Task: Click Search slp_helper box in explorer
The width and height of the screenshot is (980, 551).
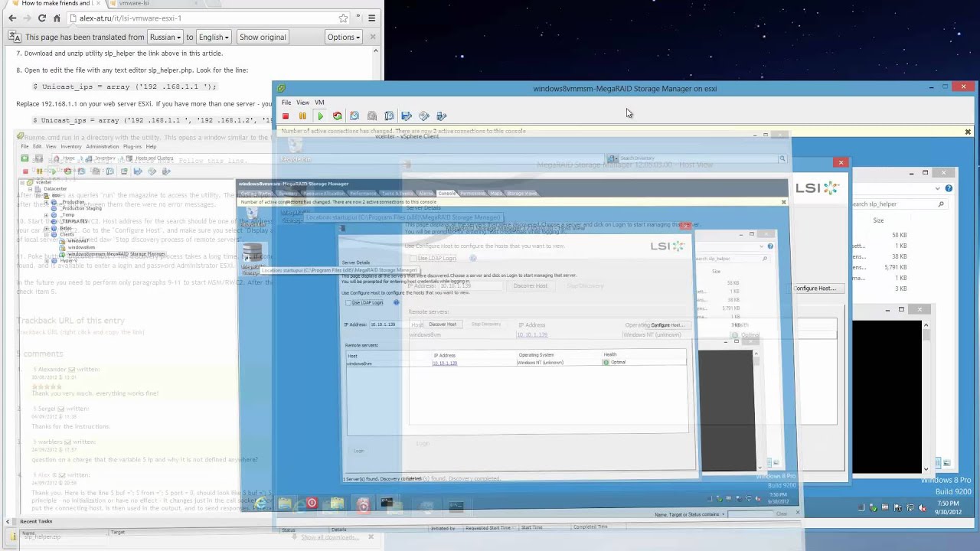Action: point(898,204)
